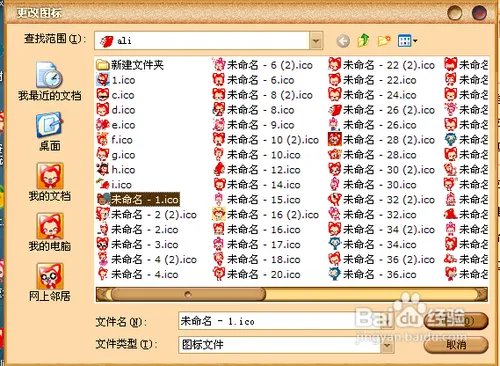Select file 未命名 - 8.ico
The image size is (500, 366).
pos(254,110)
